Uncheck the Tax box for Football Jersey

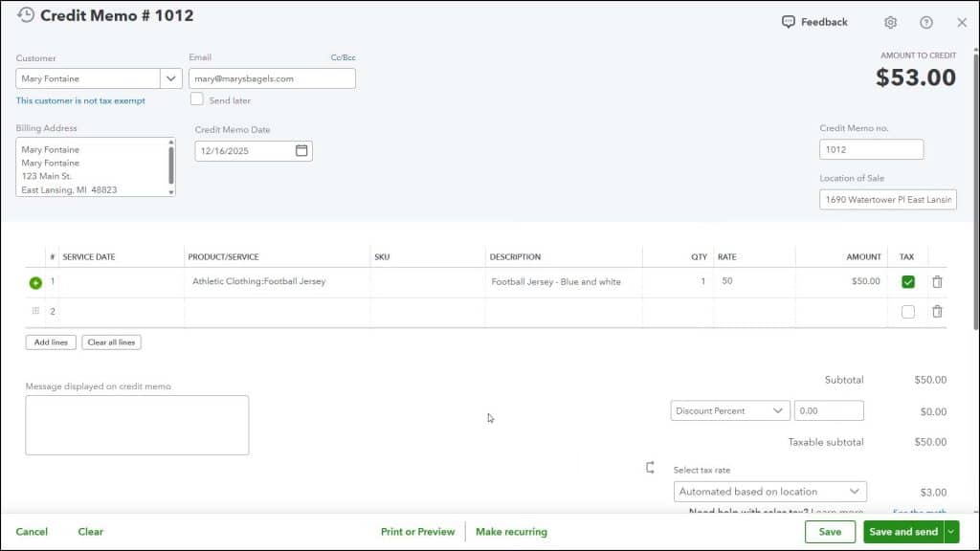tap(907, 281)
